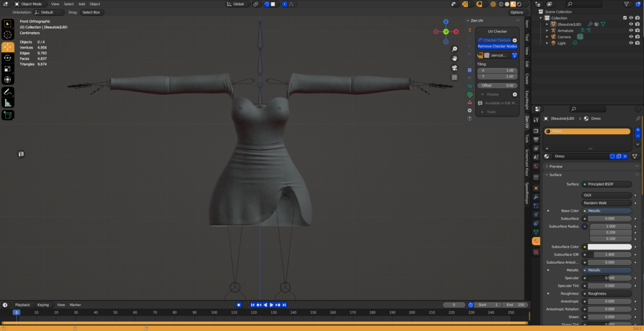644x331 pixels.
Task: Open Drag Select Box dropdown
Action: coord(91,12)
